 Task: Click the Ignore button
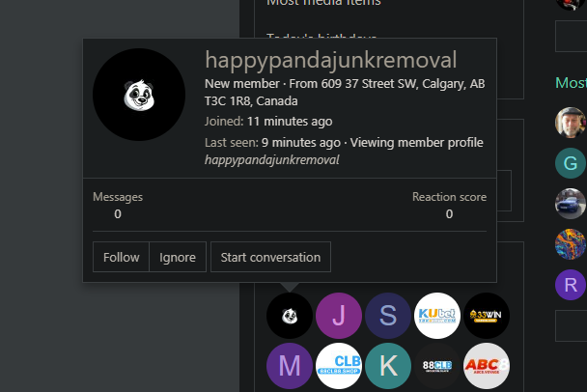pyautogui.click(x=178, y=257)
